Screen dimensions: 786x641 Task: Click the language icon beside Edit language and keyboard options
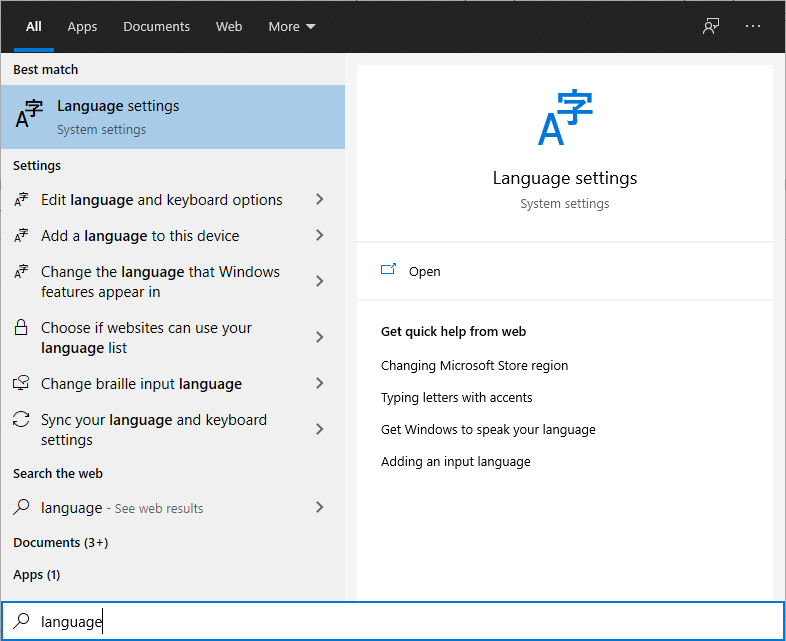pyautogui.click(x=21, y=199)
